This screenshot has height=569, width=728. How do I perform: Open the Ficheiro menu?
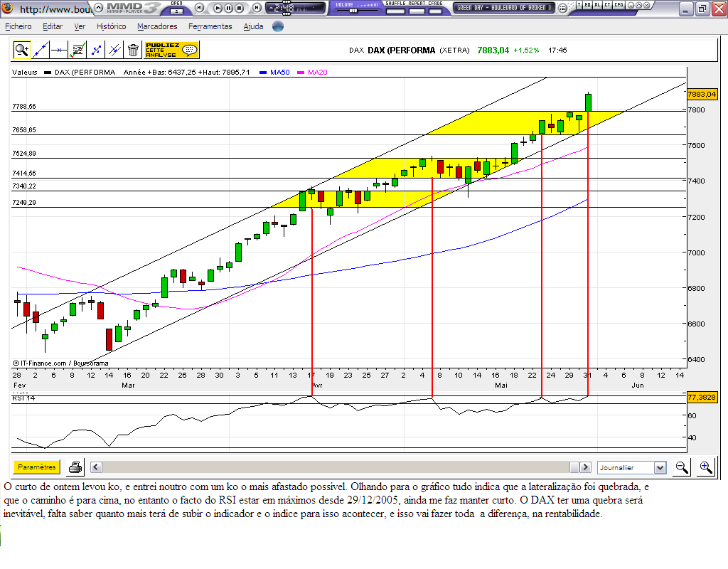[x=18, y=26]
